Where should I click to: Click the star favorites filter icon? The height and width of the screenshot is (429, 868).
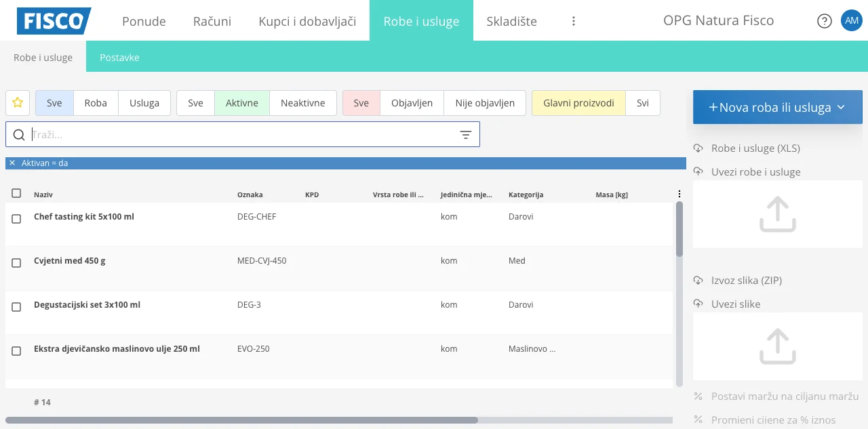click(x=18, y=103)
